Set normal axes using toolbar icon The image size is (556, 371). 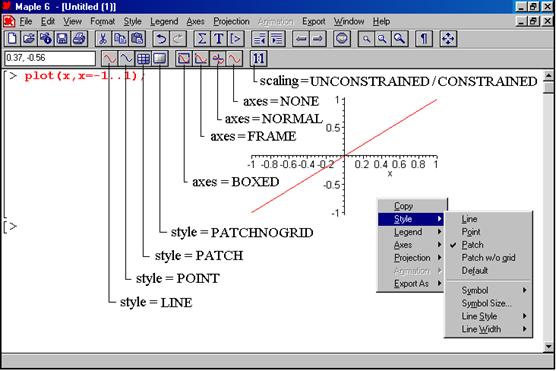[218, 59]
